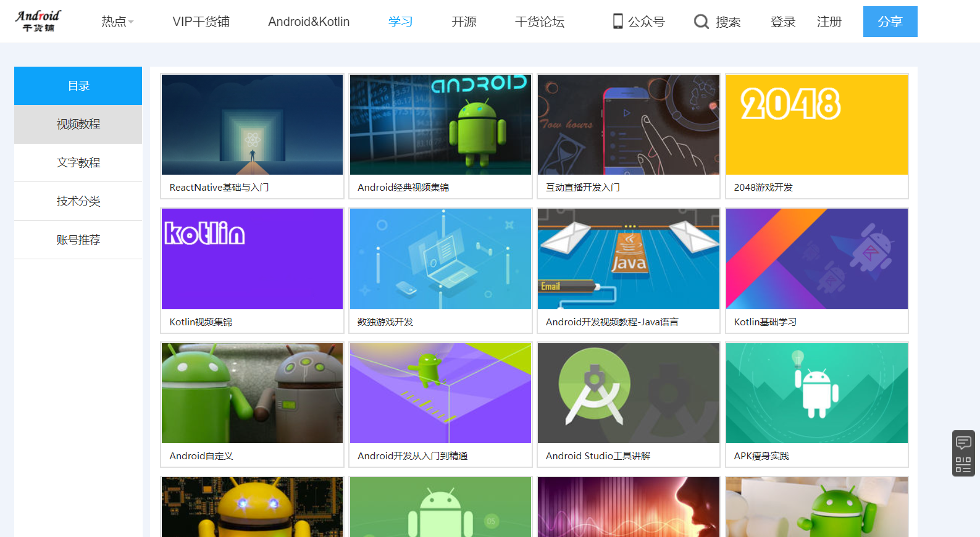Click the Kotlin基础学习 title
980x537 pixels.
765,322
